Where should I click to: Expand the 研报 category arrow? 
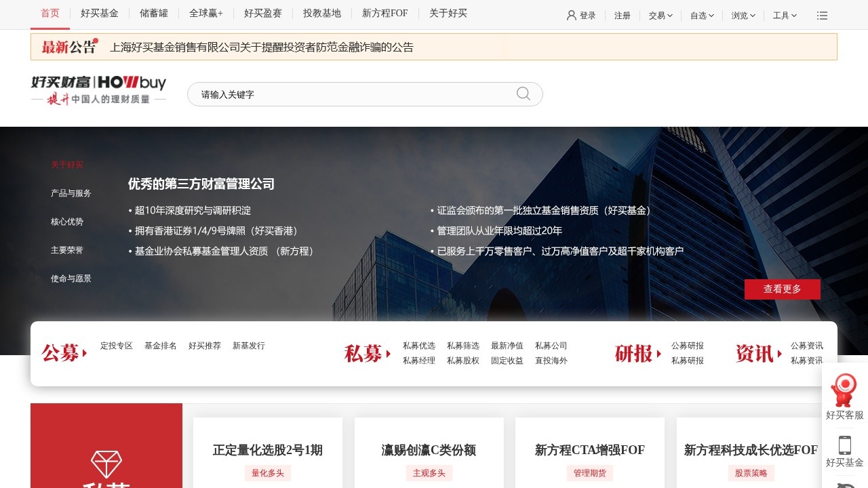(x=658, y=354)
